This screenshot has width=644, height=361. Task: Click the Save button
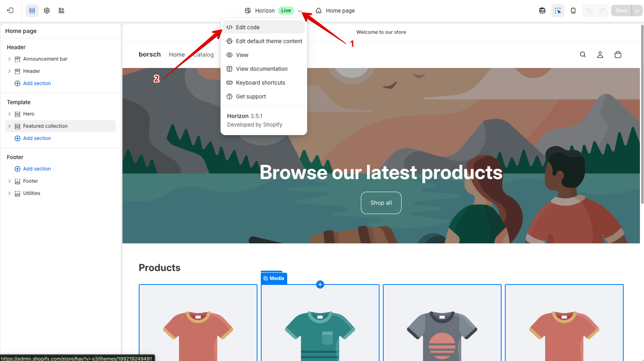(x=621, y=11)
